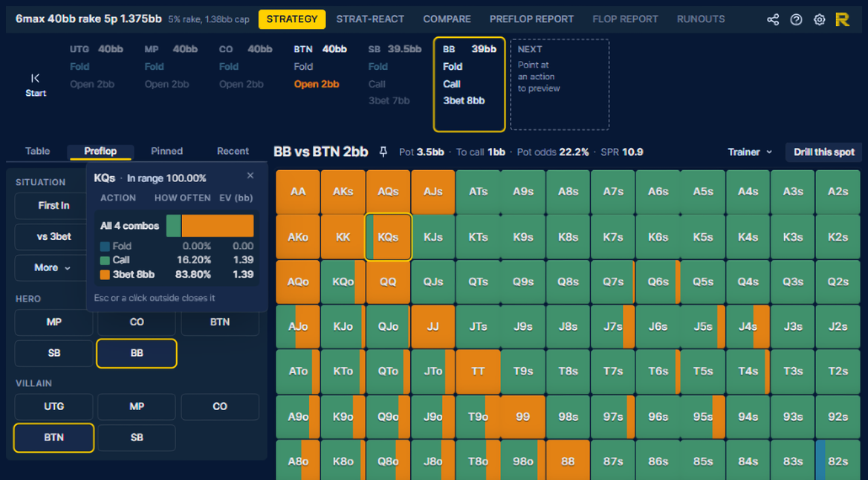Image resolution: width=868 pixels, height=480 pixels.
Task: Select BB as hero position
Action: [x=137, y=353]
